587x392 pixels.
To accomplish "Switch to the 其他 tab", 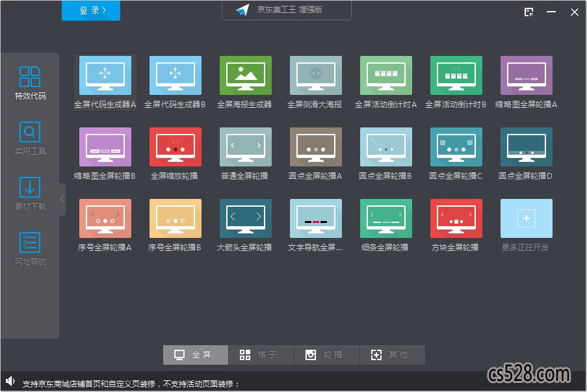I will 393,354.
